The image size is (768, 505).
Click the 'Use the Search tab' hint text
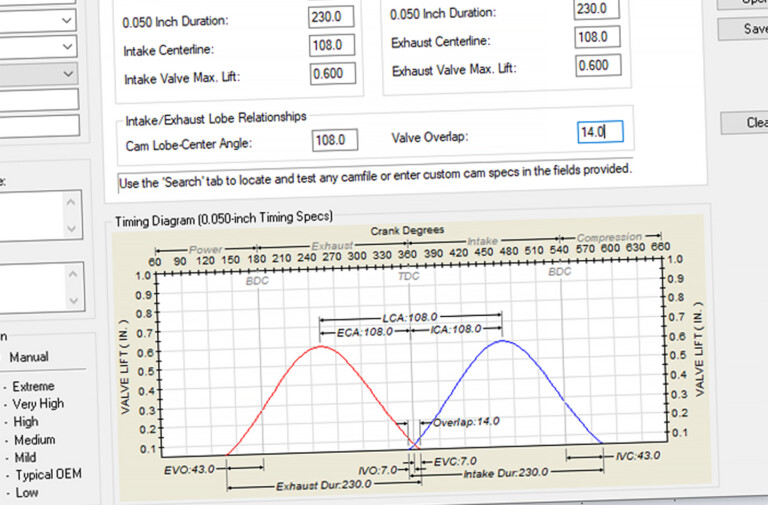coord(375,176)
